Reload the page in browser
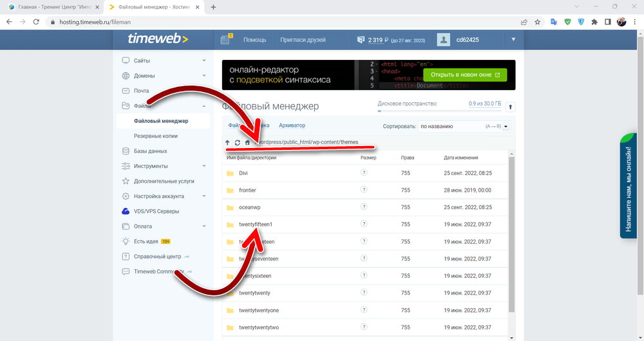Image resolution: width=644 pixels, height=341 pixels. coord(36,22)
